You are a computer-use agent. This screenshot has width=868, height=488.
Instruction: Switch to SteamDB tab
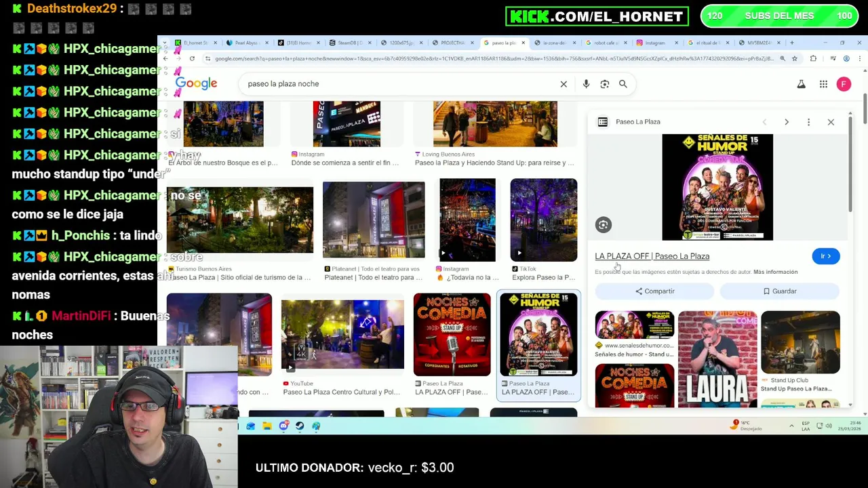pyautogui.click(x=349, y=43)
